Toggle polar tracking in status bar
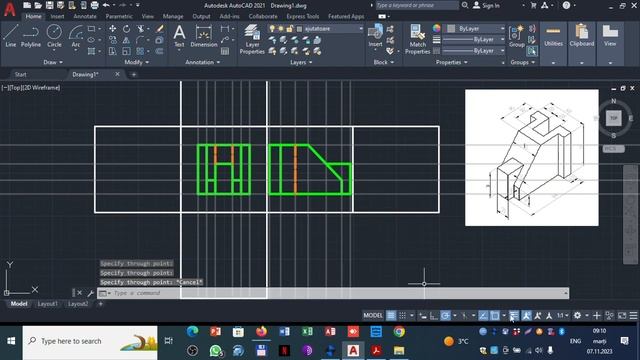 click(445, 316)
